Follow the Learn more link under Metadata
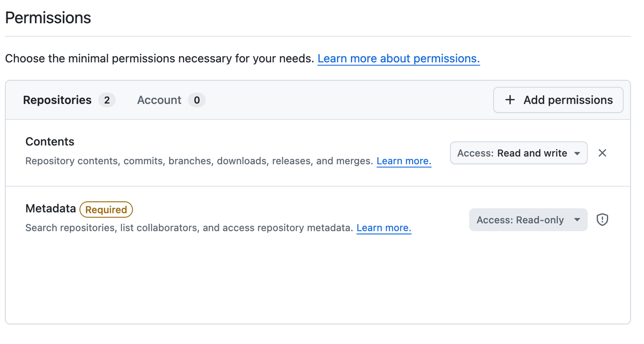 pyautogui.click(x=384, y=228)
